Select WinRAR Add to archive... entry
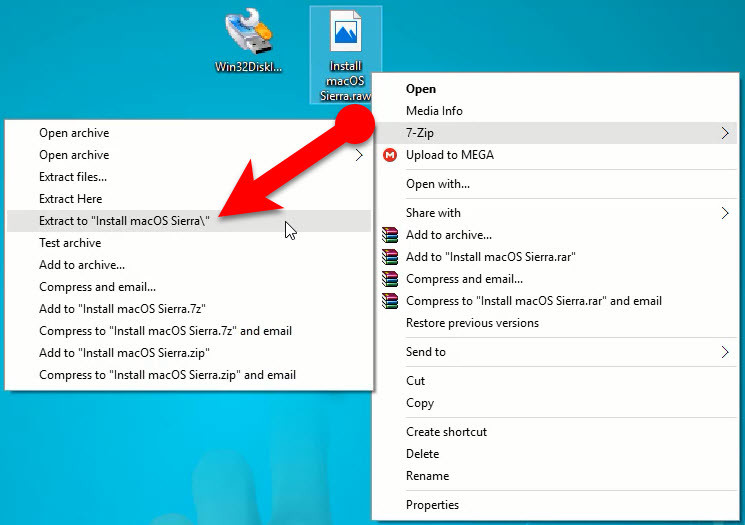The width and height of the screenshot is (745, 525). (555, 235)
